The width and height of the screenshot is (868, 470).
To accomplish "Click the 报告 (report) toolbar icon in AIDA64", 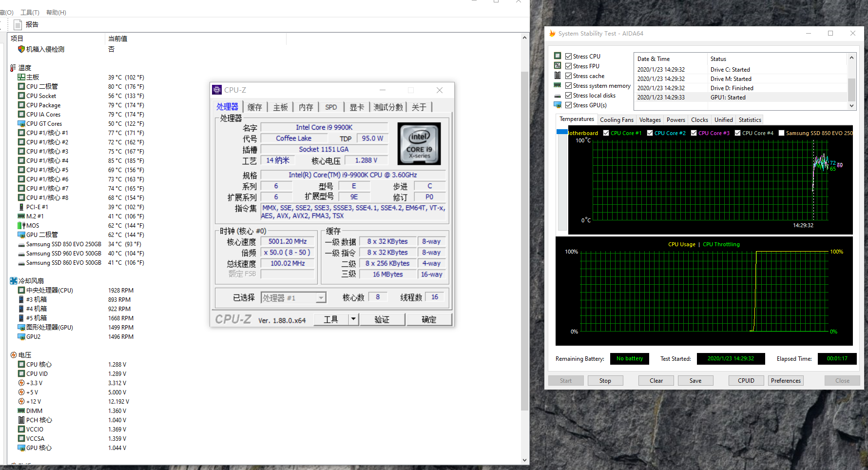I will [18, 24].
